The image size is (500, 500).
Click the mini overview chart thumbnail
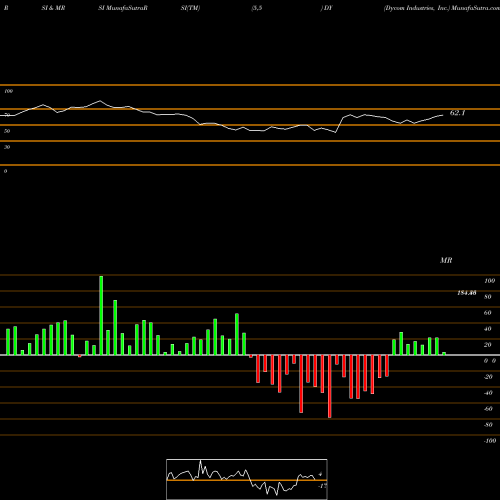[247, 479]
